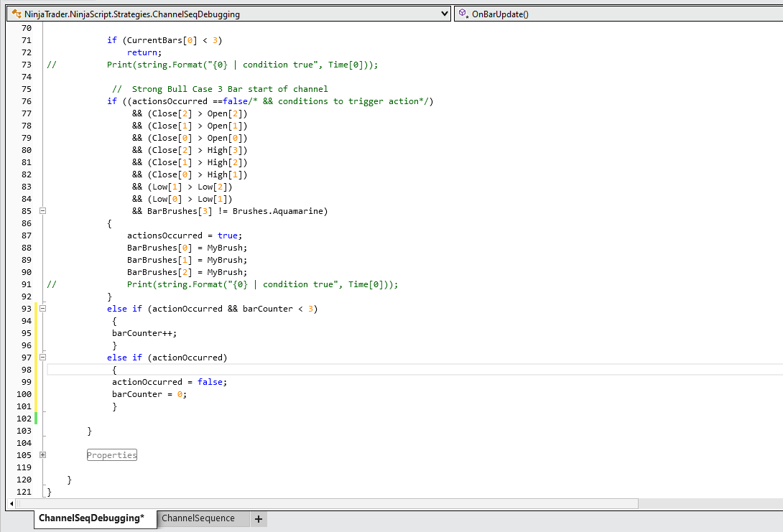Click (Close[0] > High[1]) on line 82
Image resolution: width=783 pixels, height=532 pixels.
tap(198, 174)
